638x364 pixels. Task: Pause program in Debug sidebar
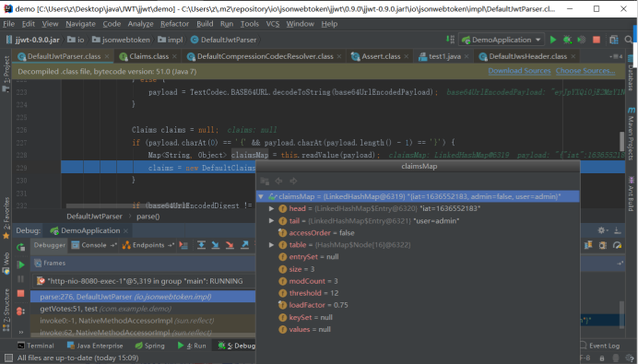click(20, 279)
